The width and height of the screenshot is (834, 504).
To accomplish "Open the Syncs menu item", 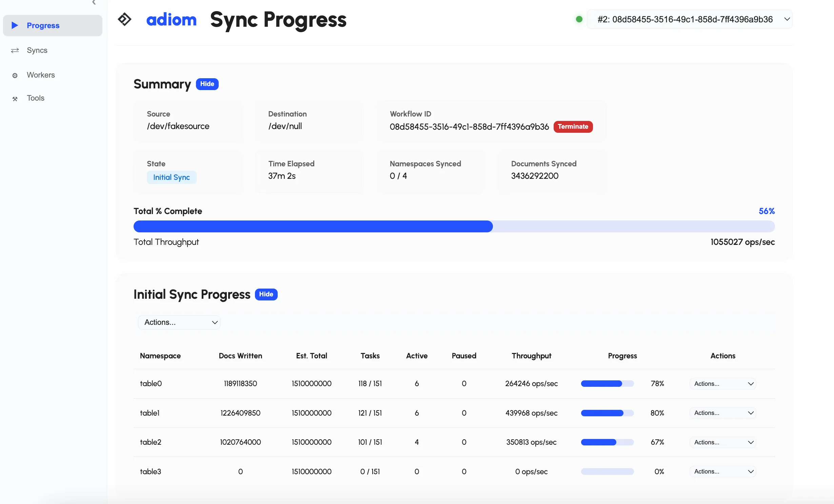I will tap(53, 50).
